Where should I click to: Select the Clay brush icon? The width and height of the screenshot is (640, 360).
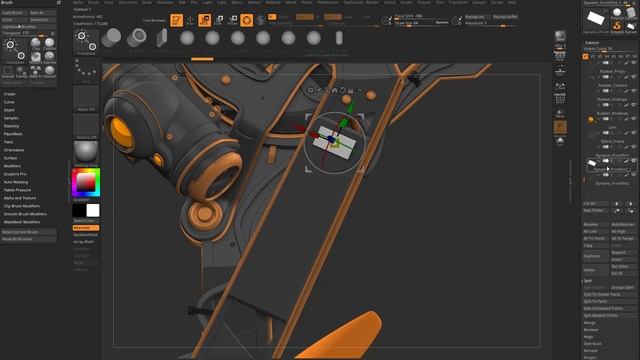36,44
